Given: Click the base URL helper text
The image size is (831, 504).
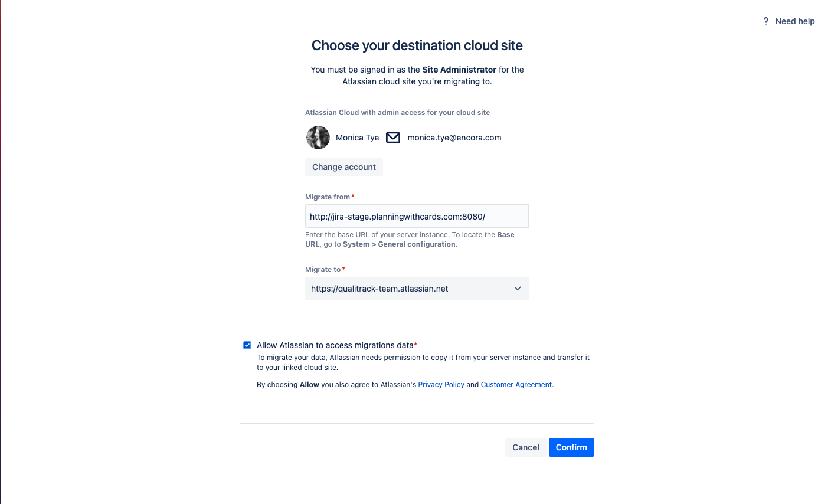Looking at the screenshot, I should point(409,239).
